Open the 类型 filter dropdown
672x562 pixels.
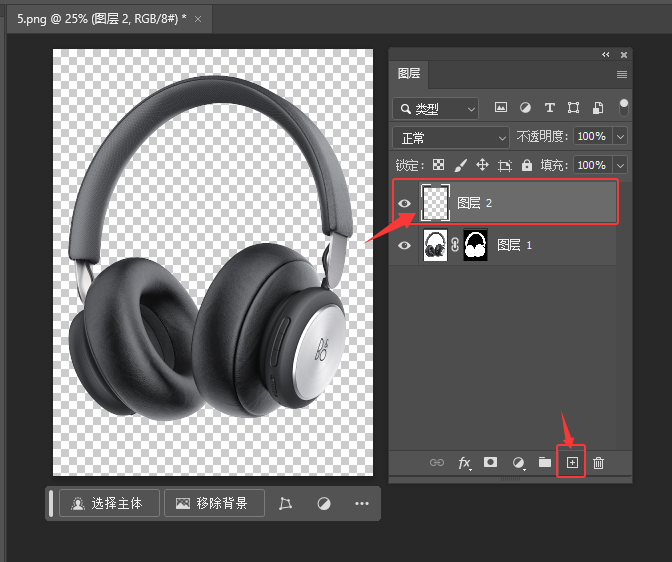[x=435, y=109]
